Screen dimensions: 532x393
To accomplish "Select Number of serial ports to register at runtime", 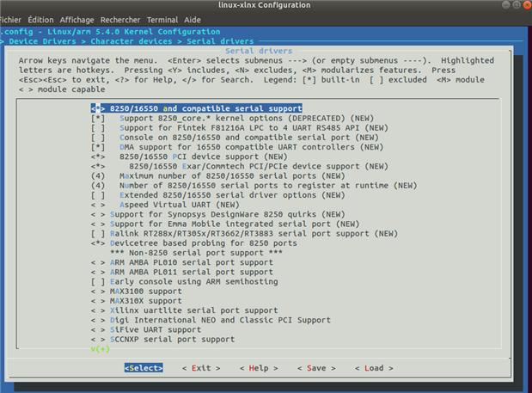I will click(254, 185).
